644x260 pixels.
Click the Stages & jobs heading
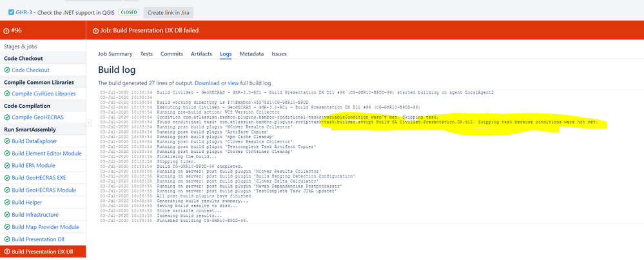point(21,46)
